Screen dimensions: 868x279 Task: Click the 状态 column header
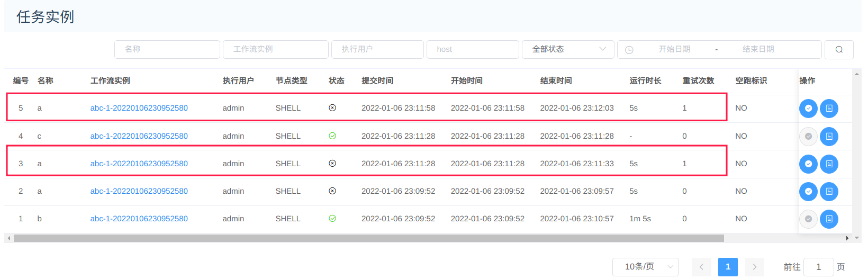point(337,80)
